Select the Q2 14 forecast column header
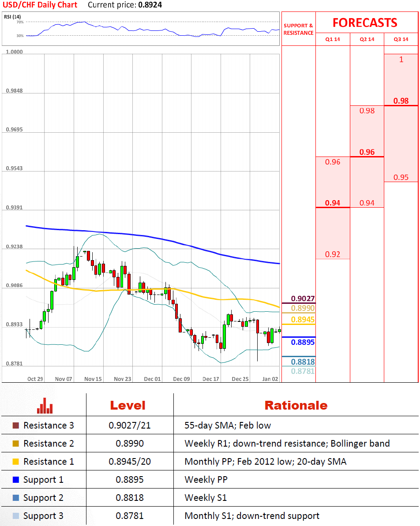This screenshot has width=420, height=526. (367, 39)
